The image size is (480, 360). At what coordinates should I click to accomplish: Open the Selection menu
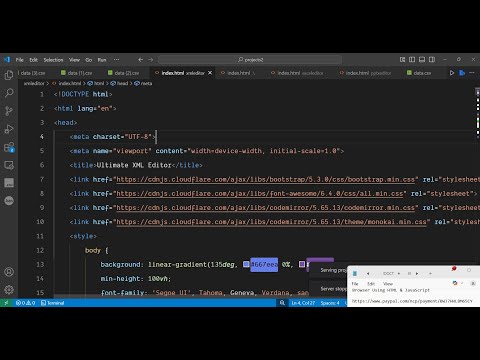click(53, 60)
